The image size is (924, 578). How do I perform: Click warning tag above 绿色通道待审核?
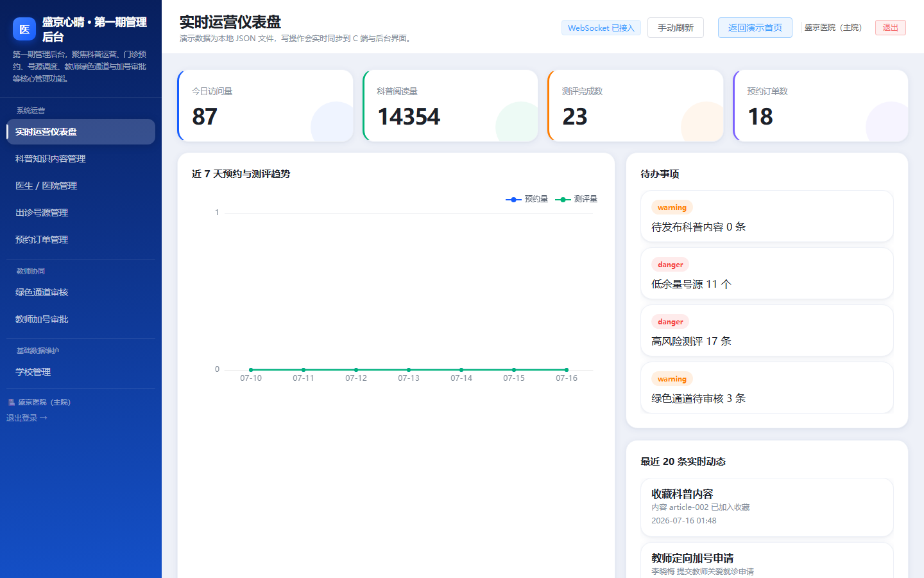(x=672, y=379)
